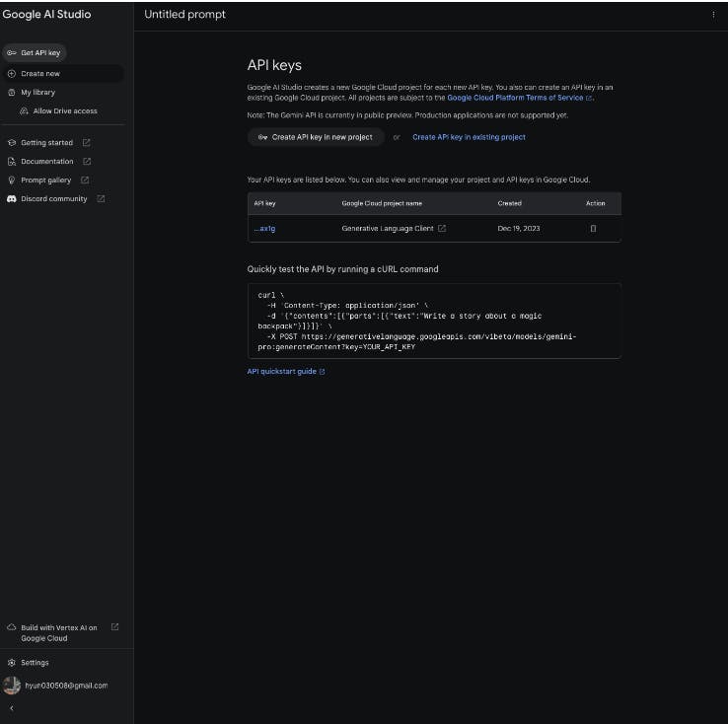Open Getting started link
Image resolution: width=728 pixels, height=724 pixels.
coord(46,142)
